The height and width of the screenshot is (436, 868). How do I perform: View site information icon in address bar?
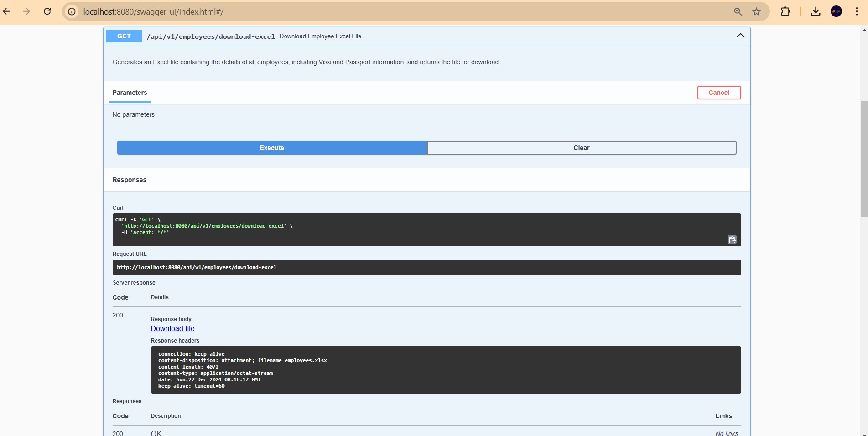pos(72,12)
